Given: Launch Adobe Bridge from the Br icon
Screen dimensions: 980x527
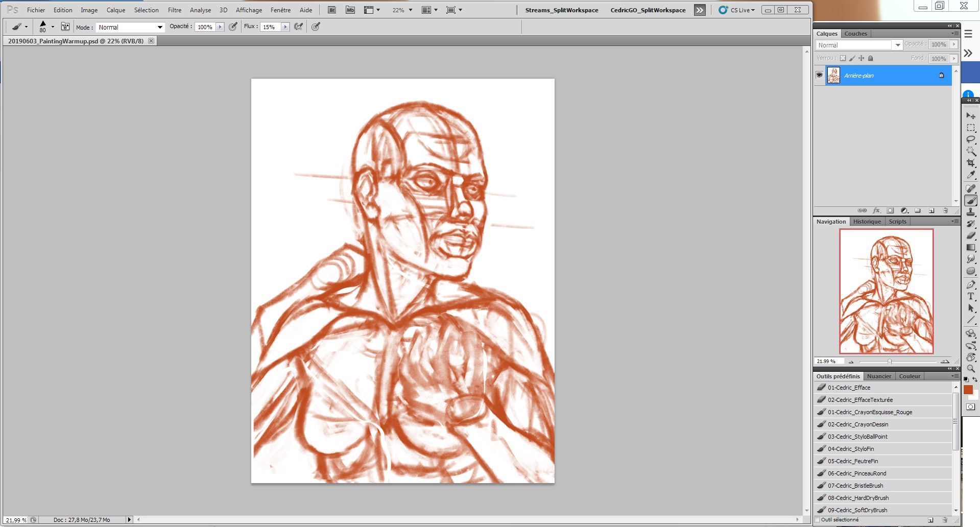Looking at the screenshot, I should 332,10.
